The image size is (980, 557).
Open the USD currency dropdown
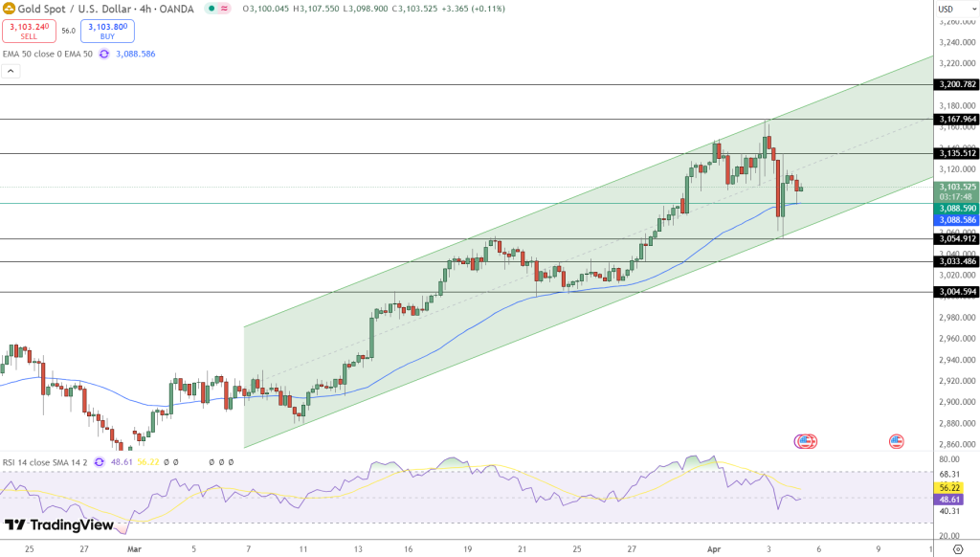(956, 9)
